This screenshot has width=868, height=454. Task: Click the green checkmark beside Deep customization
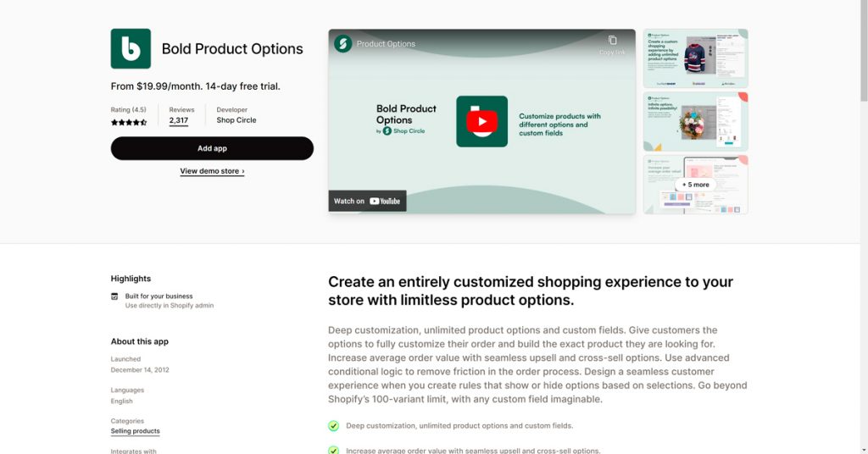pyautogui.click(x=333, y=426)
